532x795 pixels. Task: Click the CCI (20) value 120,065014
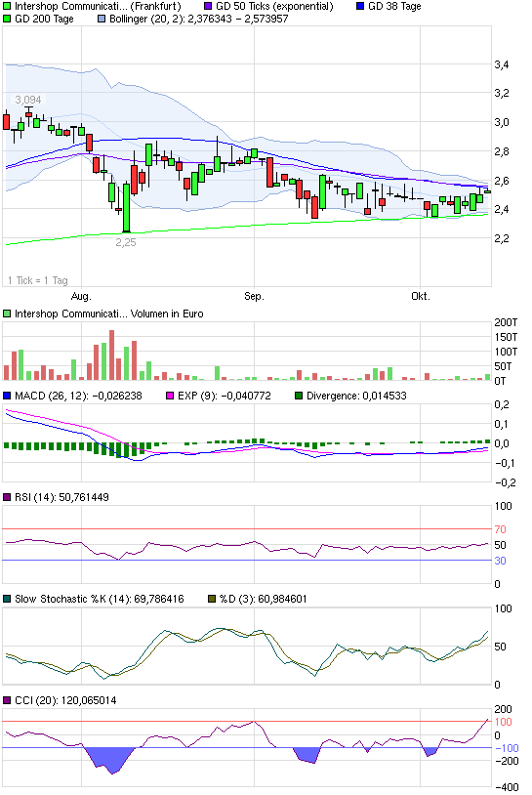[x=89, y=700]
